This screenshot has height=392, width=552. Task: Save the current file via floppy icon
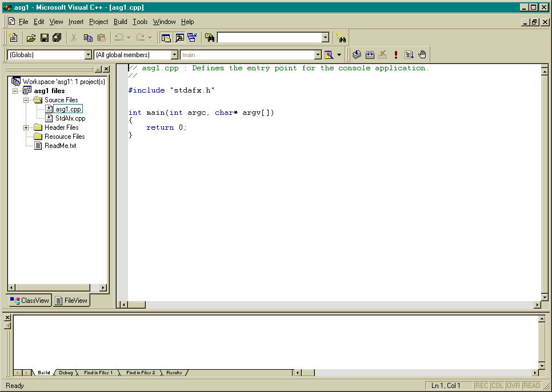point(45,37)
